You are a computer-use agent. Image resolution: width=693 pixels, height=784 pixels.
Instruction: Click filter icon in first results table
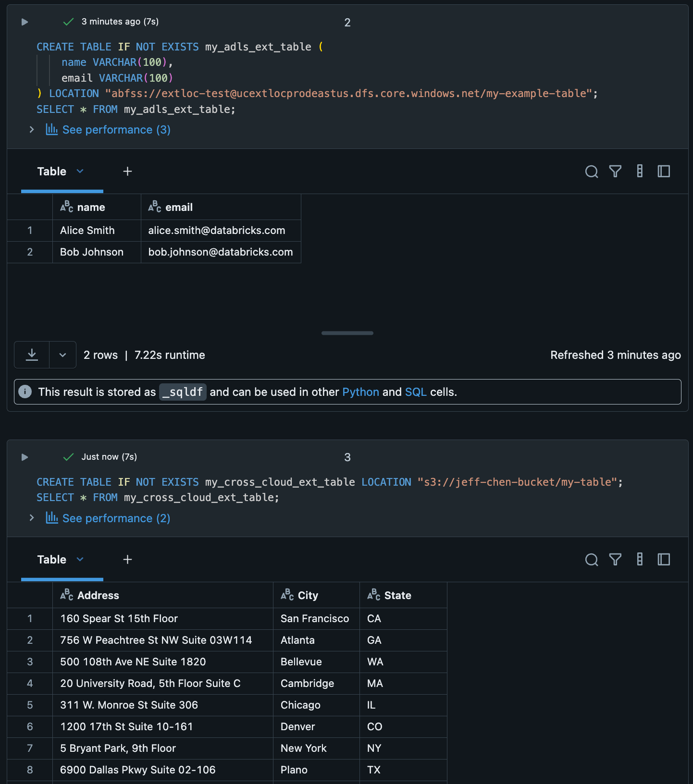click(615, 171)
